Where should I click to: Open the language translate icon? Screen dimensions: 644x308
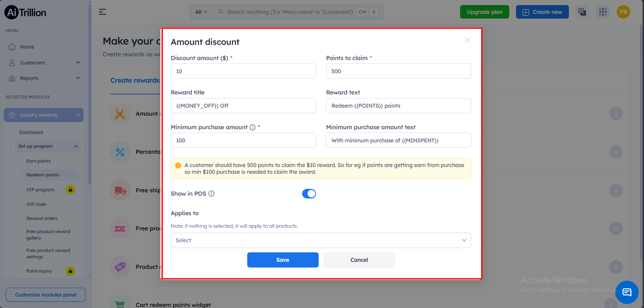(x=582, y=12)
